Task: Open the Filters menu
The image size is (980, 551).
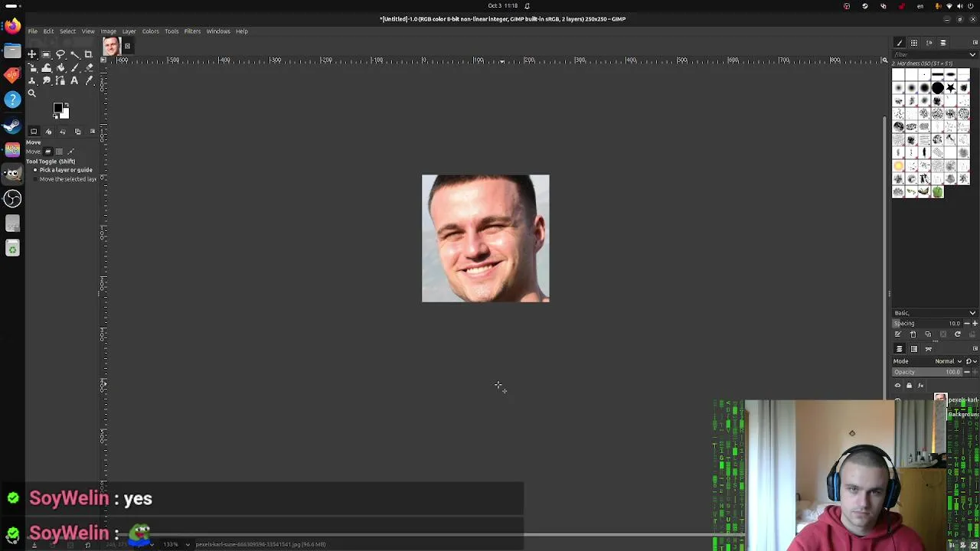Action: tap(192, 31)
